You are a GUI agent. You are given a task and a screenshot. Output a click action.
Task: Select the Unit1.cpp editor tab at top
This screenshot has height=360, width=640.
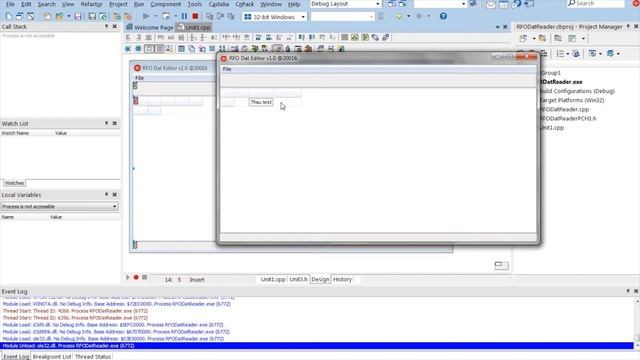[194, 27]
